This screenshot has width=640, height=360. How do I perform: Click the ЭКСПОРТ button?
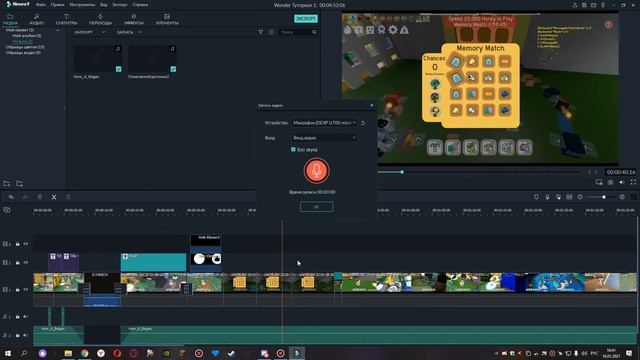point(306,19)
